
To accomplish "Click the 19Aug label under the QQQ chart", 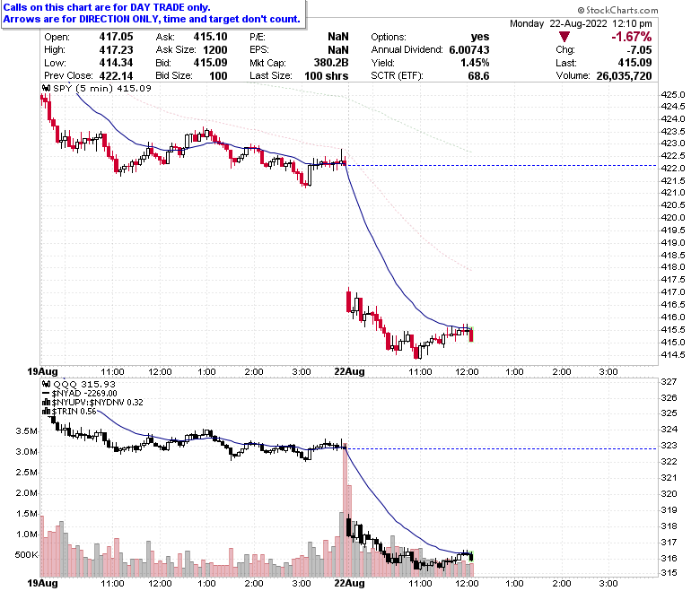I will [42, 583].
